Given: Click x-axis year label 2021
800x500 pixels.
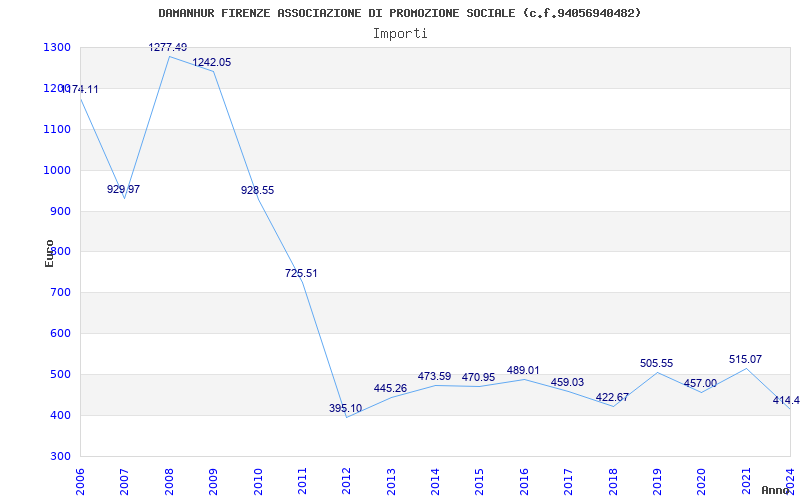Looking at the screenshot, I should point(746,481).
